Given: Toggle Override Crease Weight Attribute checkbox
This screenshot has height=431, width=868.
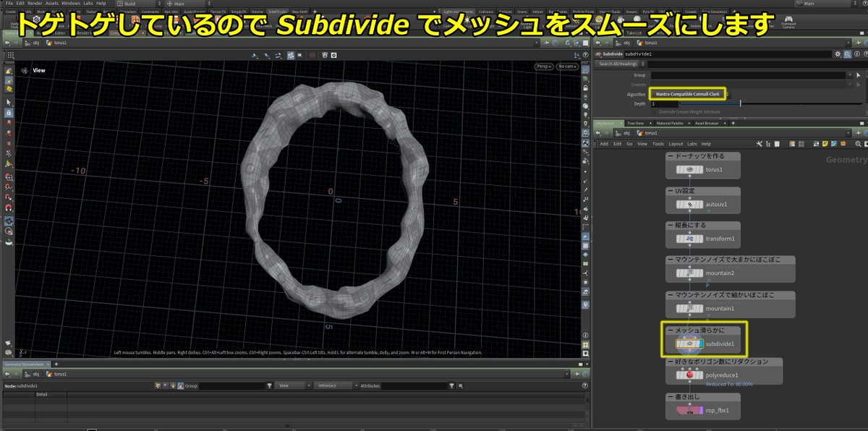Looking at the screenshot, I should point(653,111).
